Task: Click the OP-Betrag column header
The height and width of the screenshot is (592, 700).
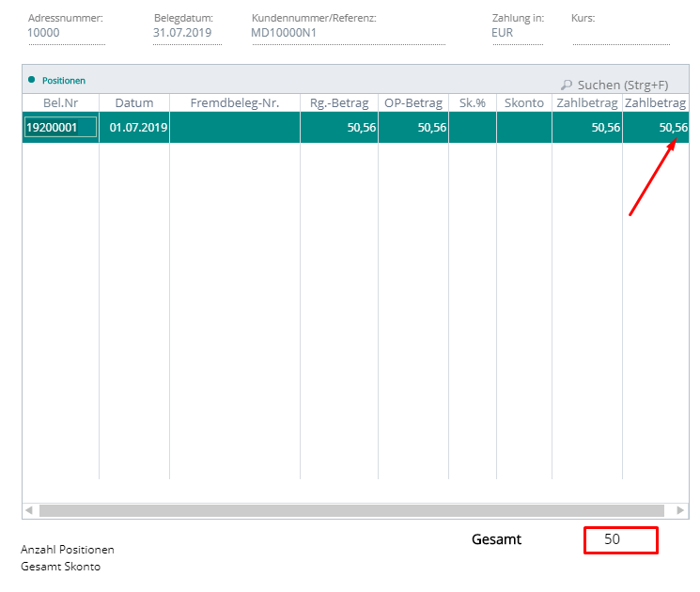Action: 412,102
